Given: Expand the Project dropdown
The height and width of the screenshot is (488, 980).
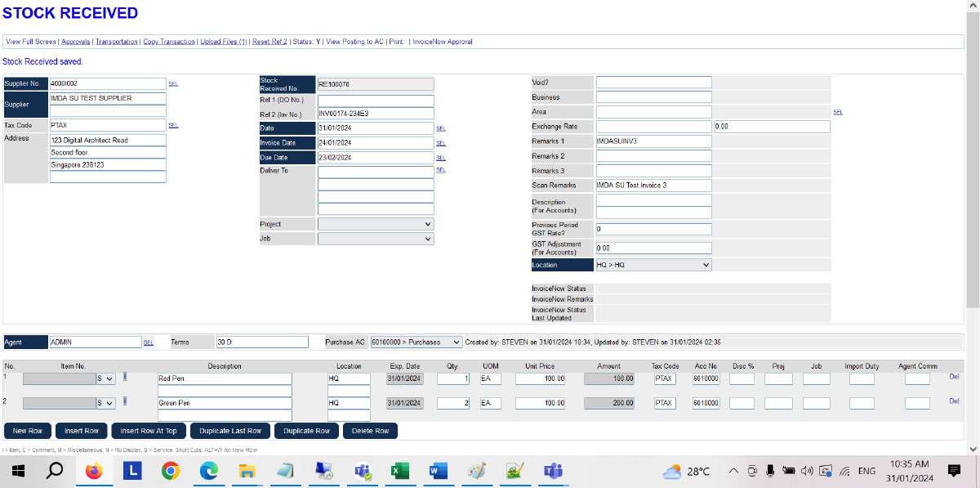Looking at the screenshot, I should click(x=376, y=224).
